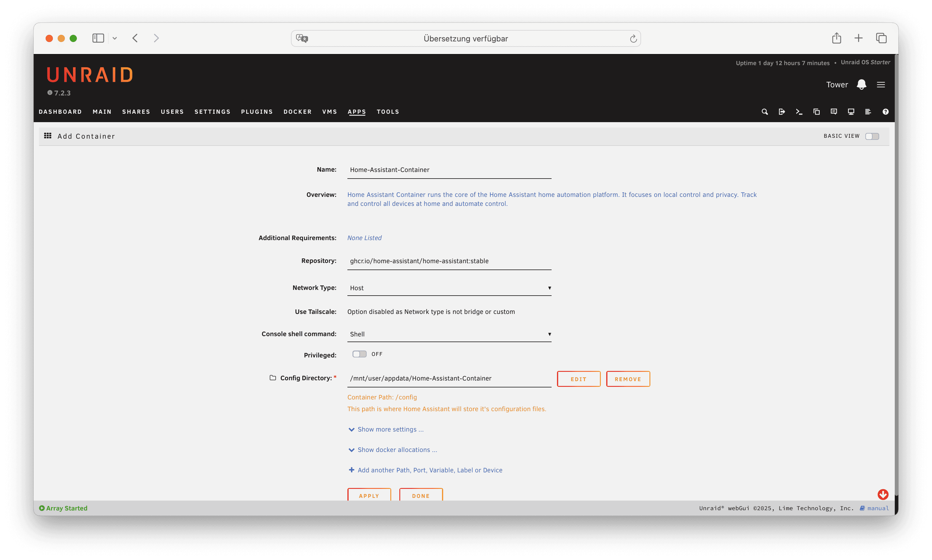Screen dimensions: 932x560
Task: Open the Network Type dropdown
Action: (x=449, y=288)
